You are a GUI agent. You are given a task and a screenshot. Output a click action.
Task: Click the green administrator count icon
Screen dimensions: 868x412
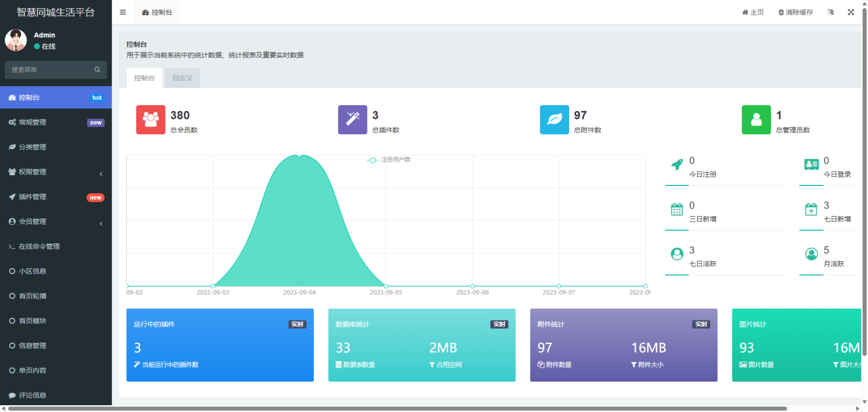click(756, 120)
